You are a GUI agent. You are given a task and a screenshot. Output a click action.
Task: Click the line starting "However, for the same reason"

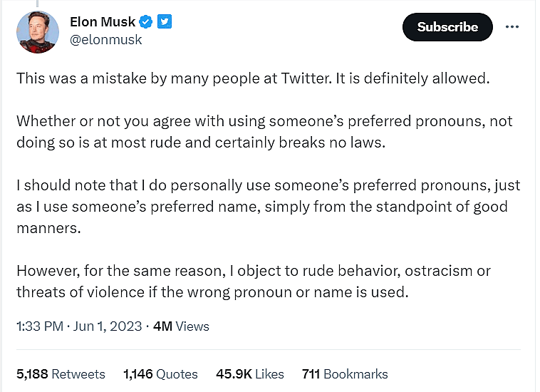pyautogui.click(x=253, y=272)
